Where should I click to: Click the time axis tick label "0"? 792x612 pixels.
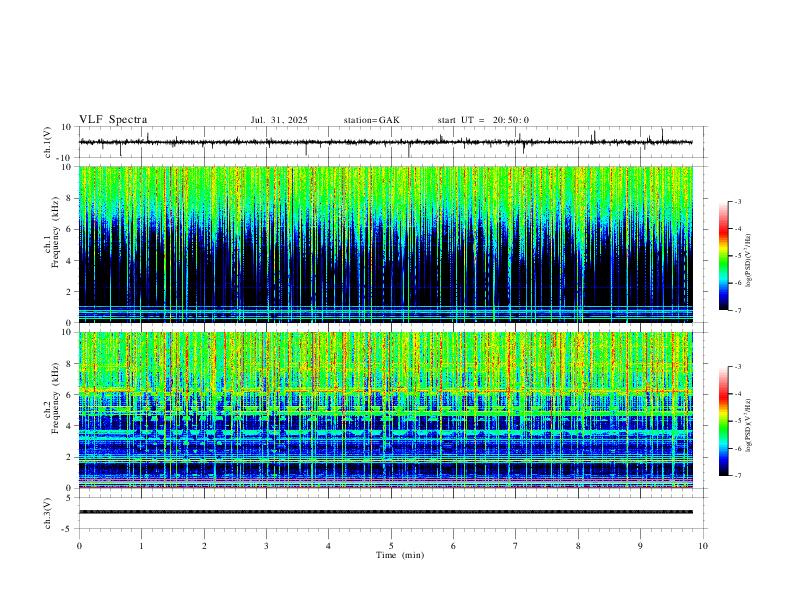click(x=79, y=546)
